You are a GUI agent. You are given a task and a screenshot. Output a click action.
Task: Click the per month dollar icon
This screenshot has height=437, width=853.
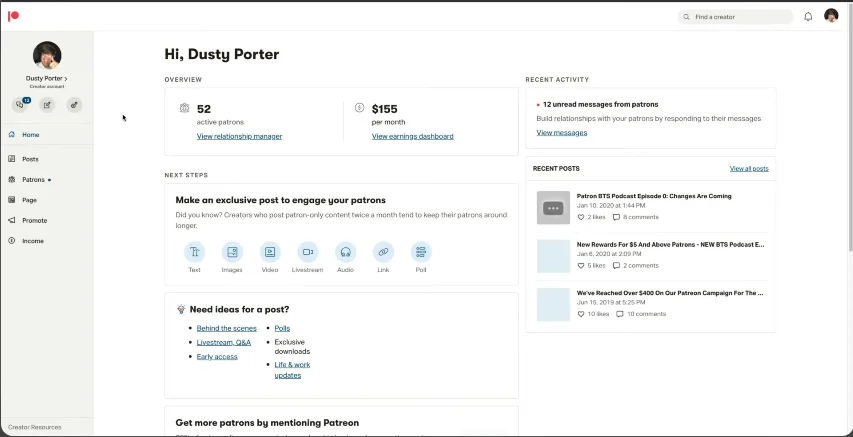tap(359, 108)
